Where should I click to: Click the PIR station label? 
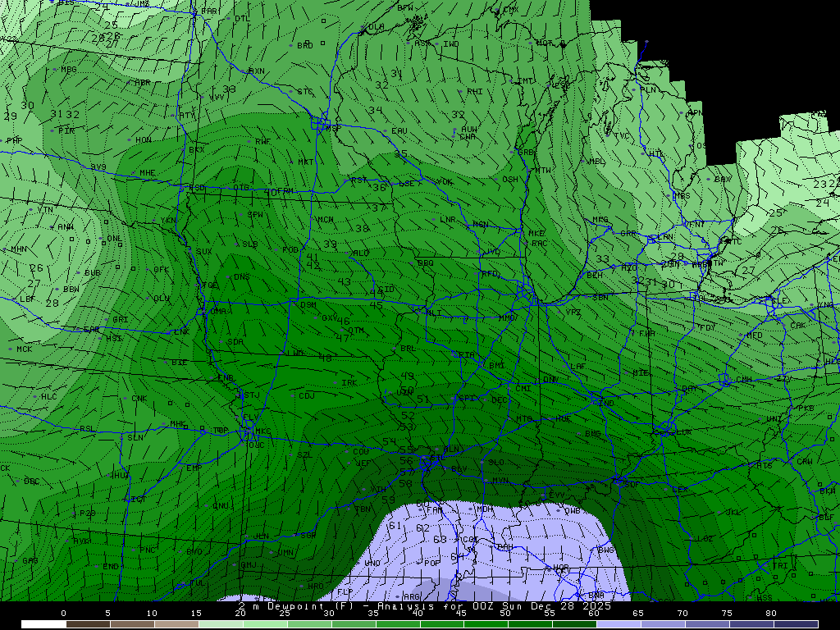[x=66, y=130]
